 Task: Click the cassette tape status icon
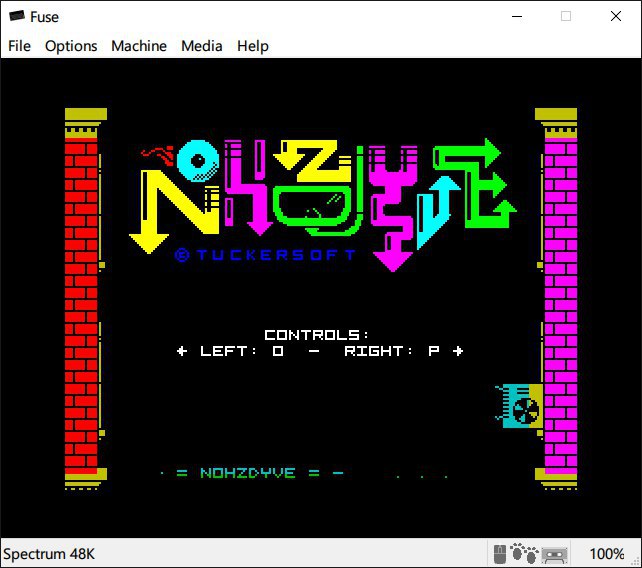click(x=554, y=555)
